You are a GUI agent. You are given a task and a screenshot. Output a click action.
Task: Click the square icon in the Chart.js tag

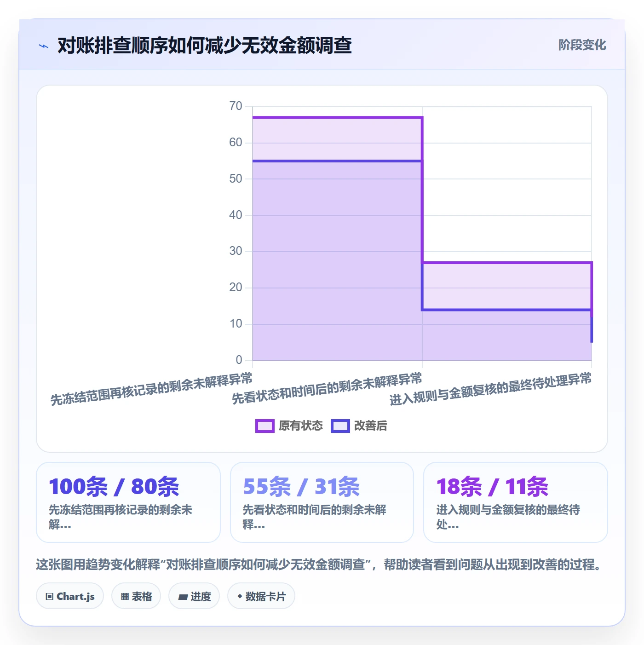click(50, 597)
